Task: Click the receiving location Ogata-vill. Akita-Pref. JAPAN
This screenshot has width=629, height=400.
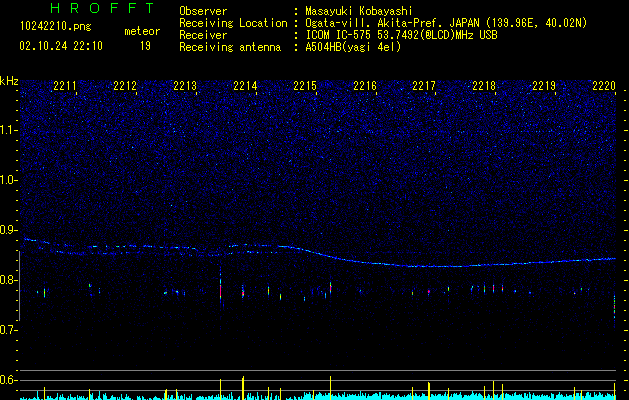Action: coord(446,23)
